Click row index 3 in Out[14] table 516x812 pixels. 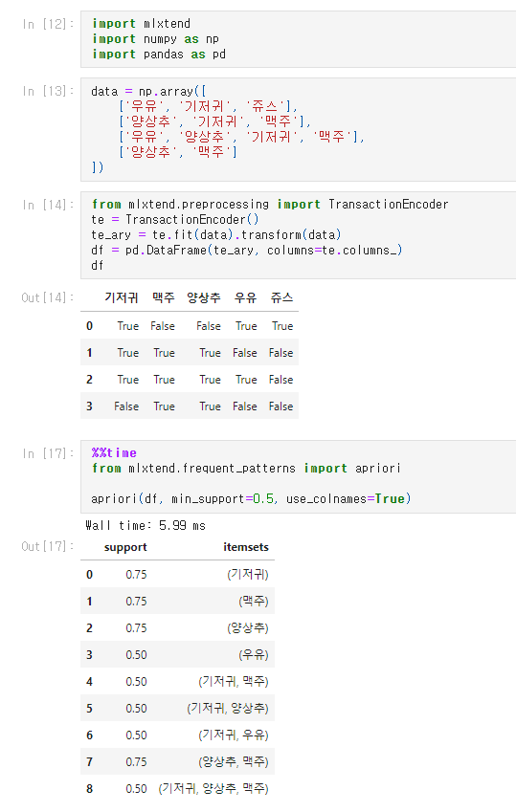(89, 406)
